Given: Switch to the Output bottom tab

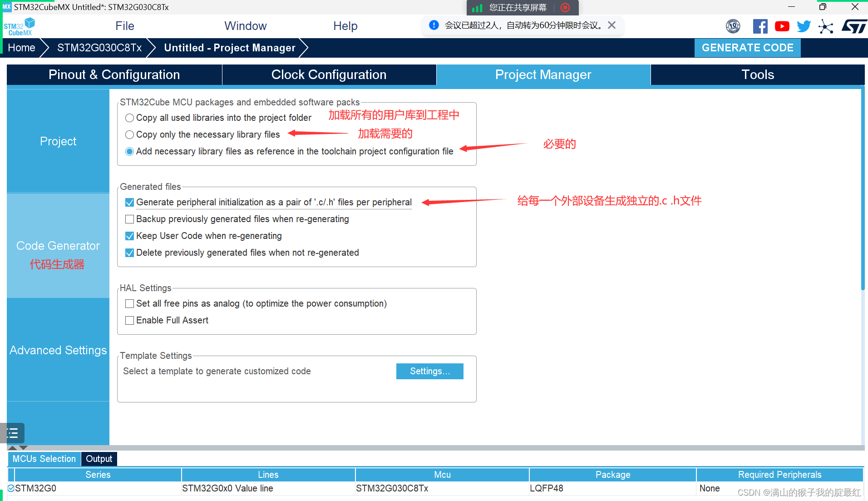Looking at the screenshot, I should (x=99, y=459).
